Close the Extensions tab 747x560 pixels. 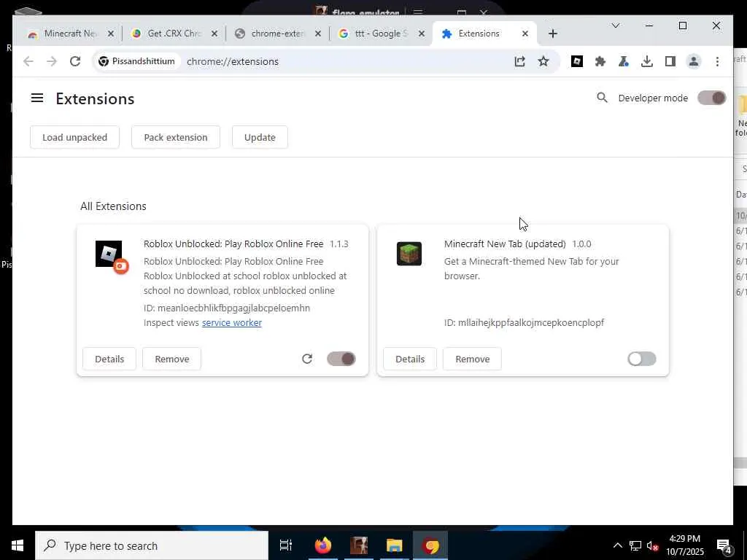[525, 34]
